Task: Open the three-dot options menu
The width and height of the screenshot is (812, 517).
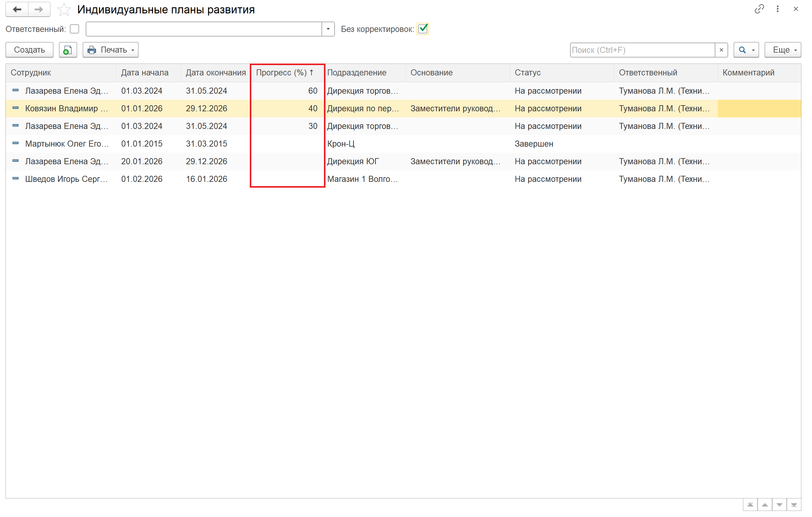Action: pyautogui.click(x=777, y=9)
